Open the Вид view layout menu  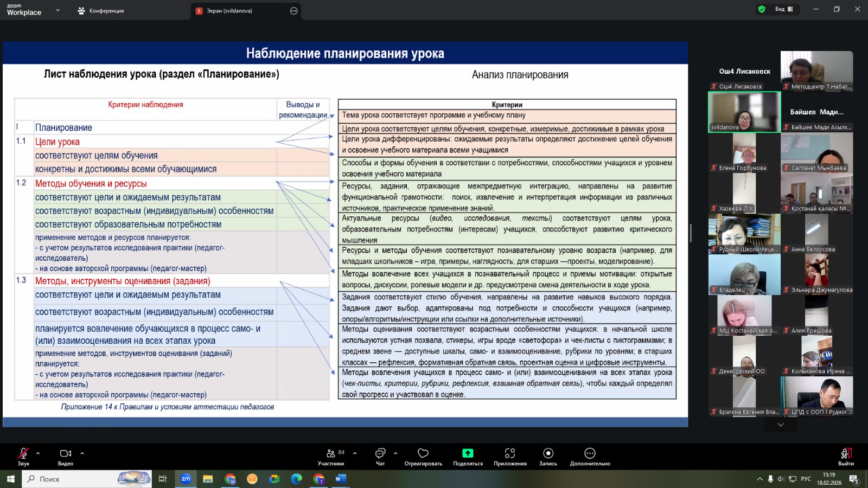tap(784, 9)
